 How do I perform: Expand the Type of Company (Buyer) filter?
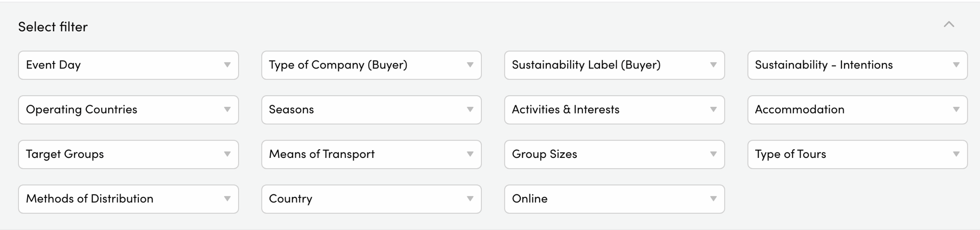pos(371,65)
